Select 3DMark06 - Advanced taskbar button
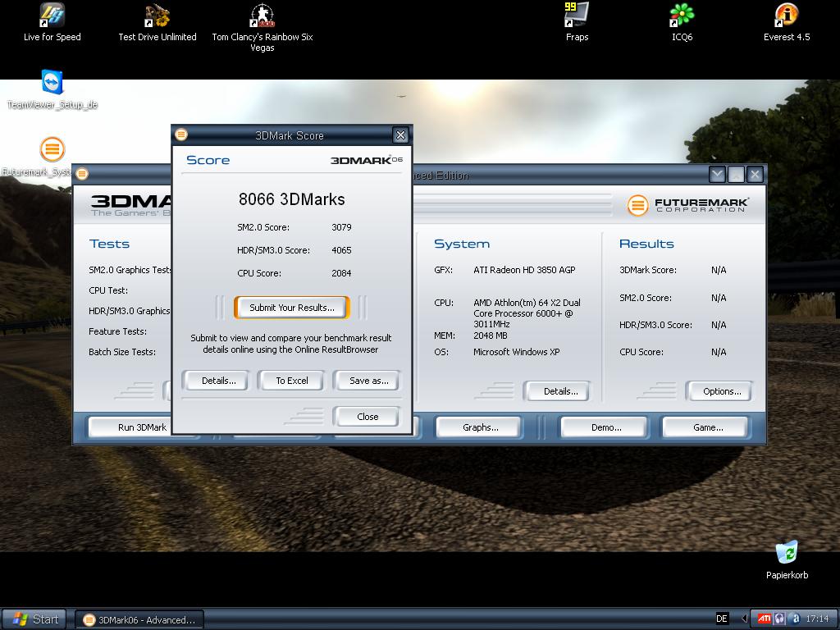The height and width of the screenshot is (630, 840). [139, 620]
